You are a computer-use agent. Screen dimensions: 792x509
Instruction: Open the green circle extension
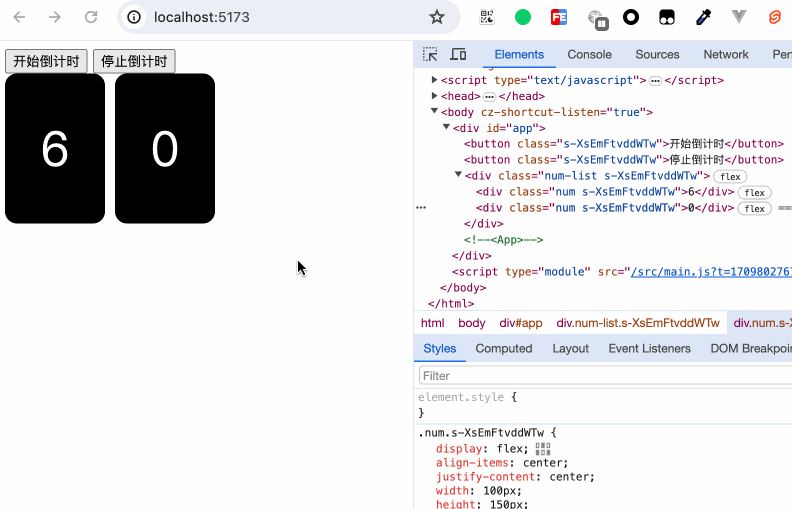(523, 17)
